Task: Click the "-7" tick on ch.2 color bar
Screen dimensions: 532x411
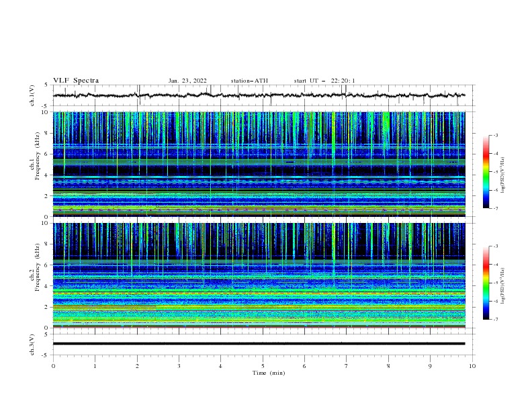Action: click(x=495, y=319)
